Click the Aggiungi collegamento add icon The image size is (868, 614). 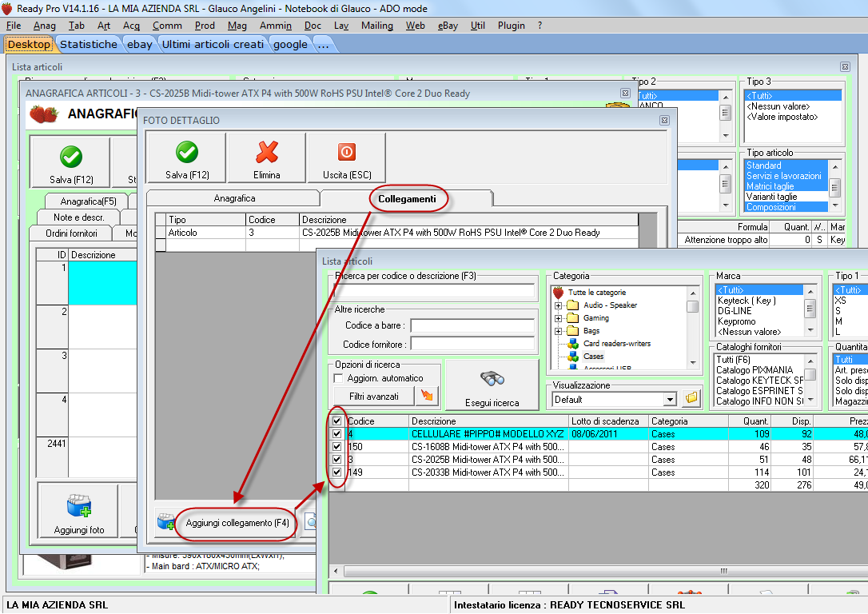[x=166, y=521]
